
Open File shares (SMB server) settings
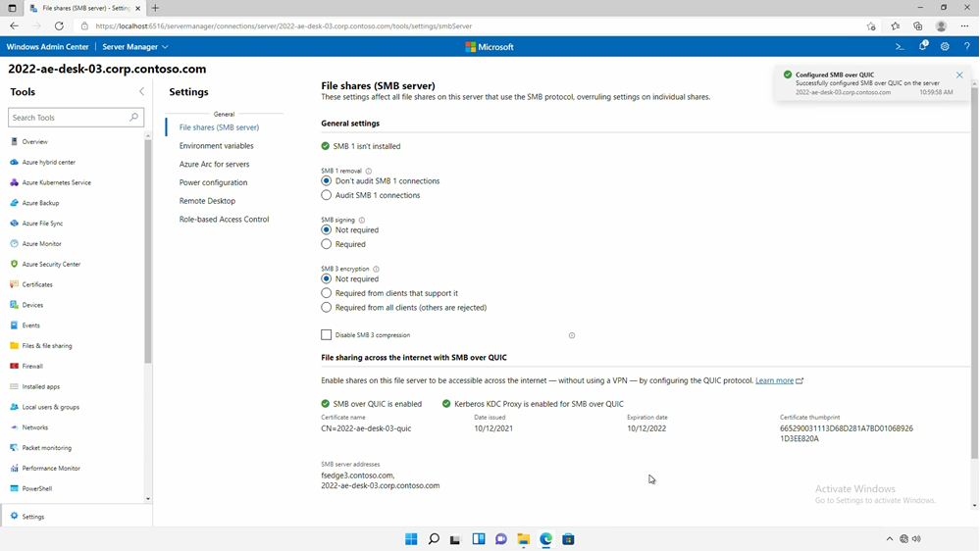[219, 127]
